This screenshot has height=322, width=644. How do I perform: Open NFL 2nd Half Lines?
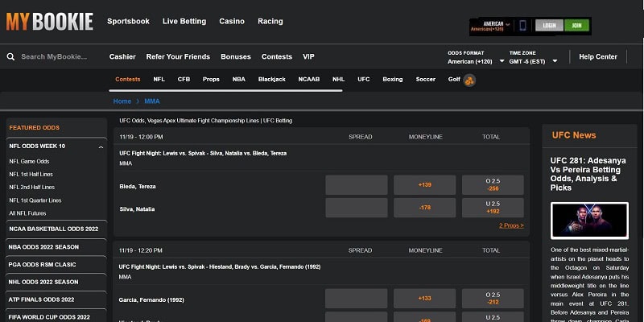coord(31,187)
